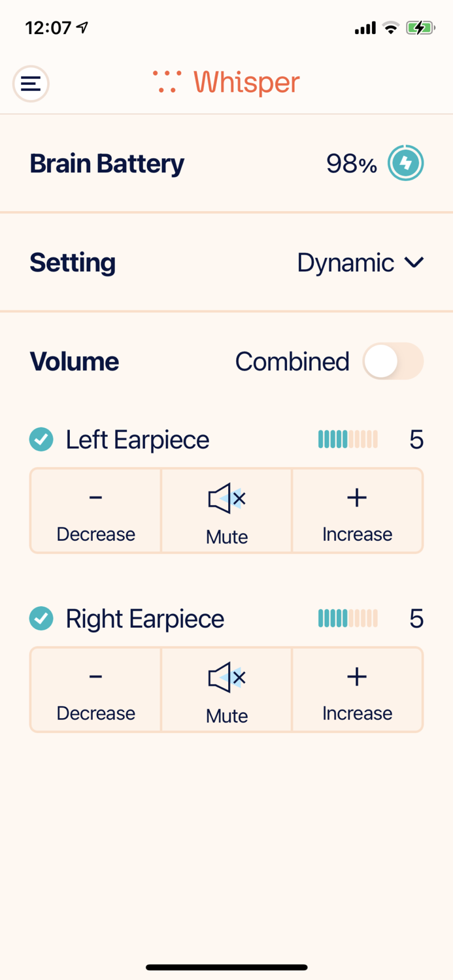Open the hamburger navigation menu
Screen dimensions: 453x980
pyautogui.click(x=31, y=84)
